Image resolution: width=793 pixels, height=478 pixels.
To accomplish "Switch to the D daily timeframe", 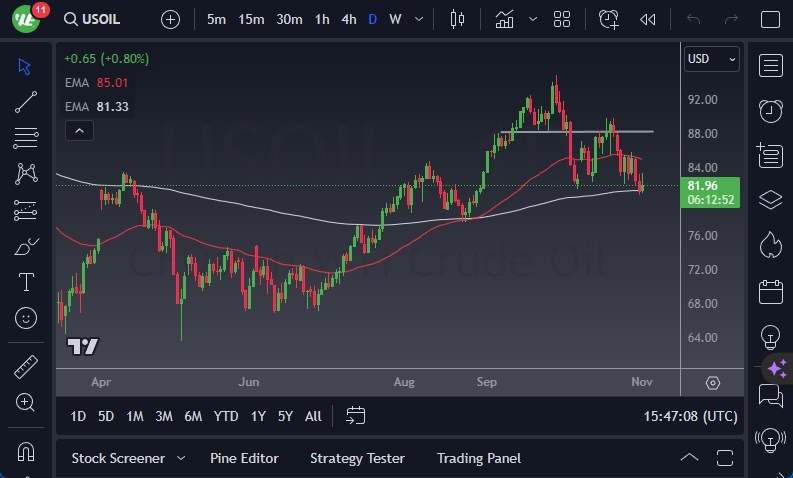I will (x=372, y=19).
